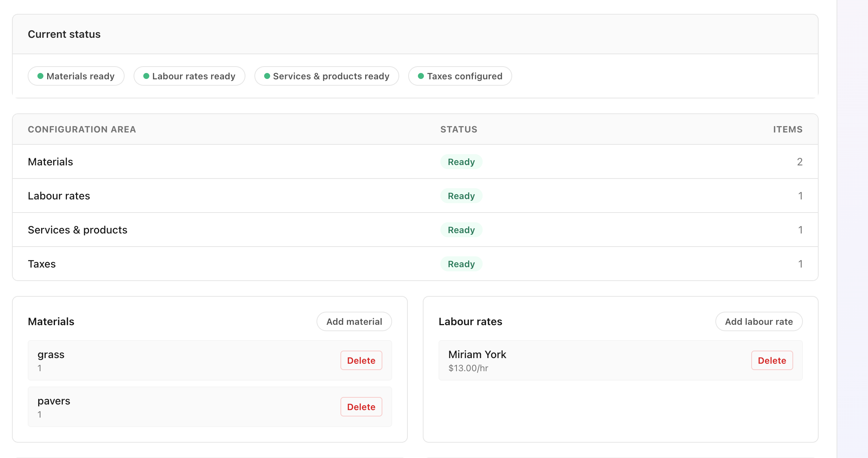Viewport: 868px width, 458px height.
Task: Click the Ready badge for Labour rates
Action: (461, 196)
